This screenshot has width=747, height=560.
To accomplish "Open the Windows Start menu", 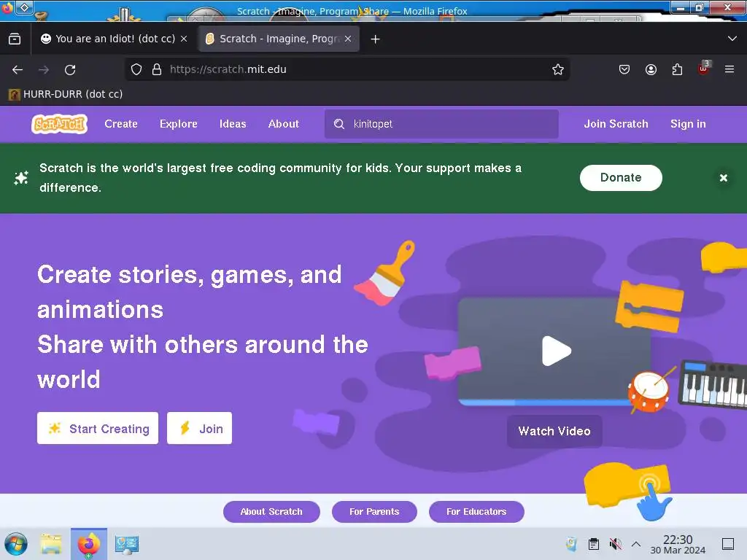I will pos(16,544).
